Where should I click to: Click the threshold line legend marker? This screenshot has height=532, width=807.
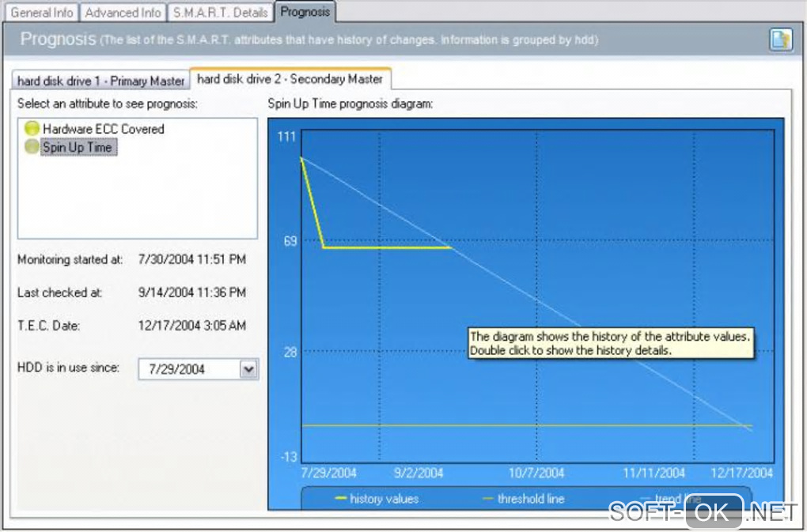(x=488, y=499)
